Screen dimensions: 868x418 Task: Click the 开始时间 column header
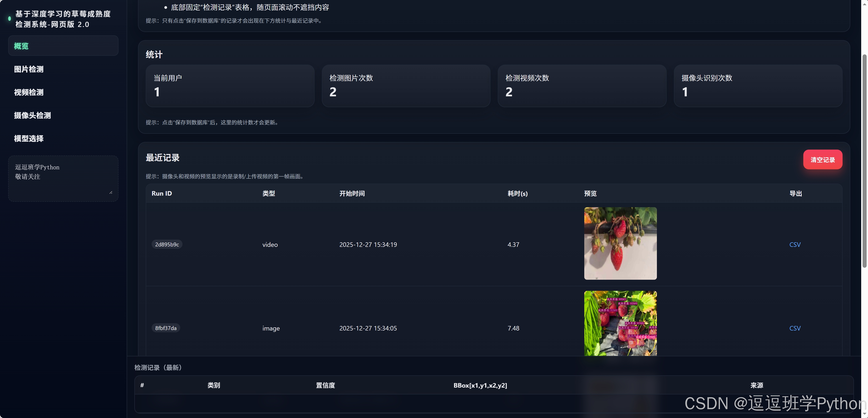[352, 194]
